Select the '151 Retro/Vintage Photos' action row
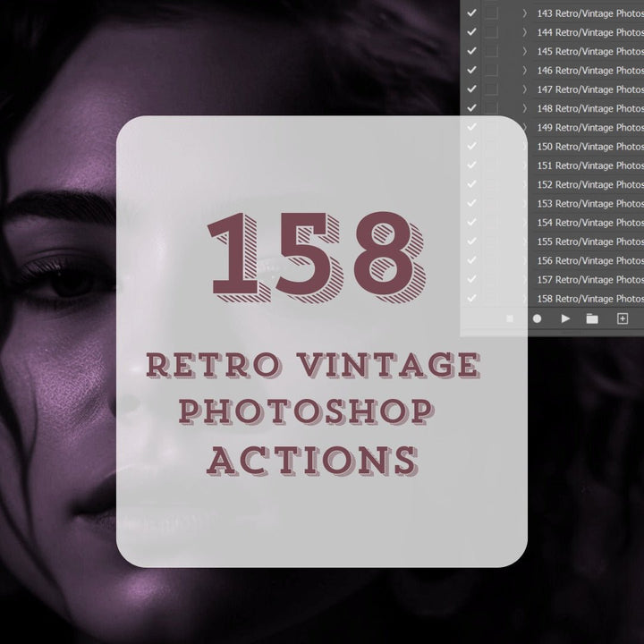The image size is (644, 644). point(589,165)
